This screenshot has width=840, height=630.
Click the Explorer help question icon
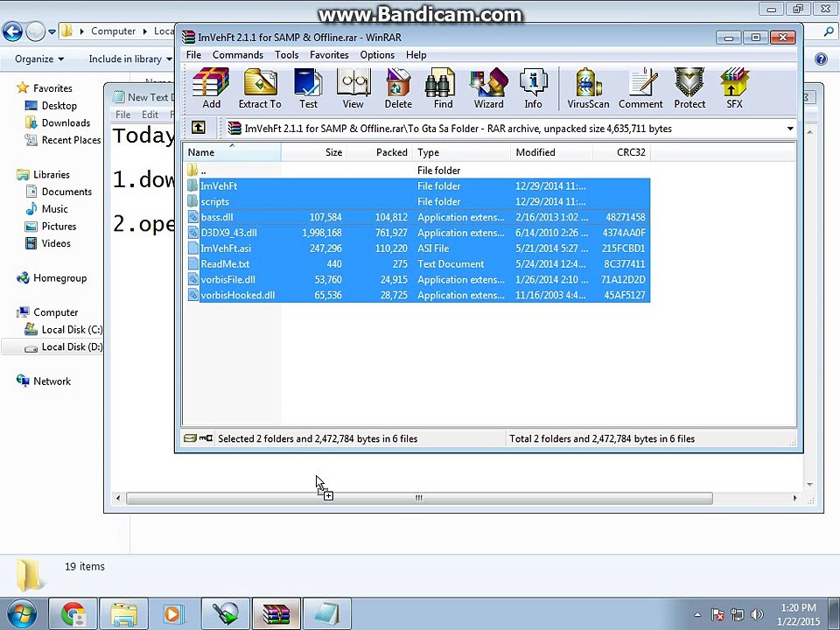tap(821, 59)
